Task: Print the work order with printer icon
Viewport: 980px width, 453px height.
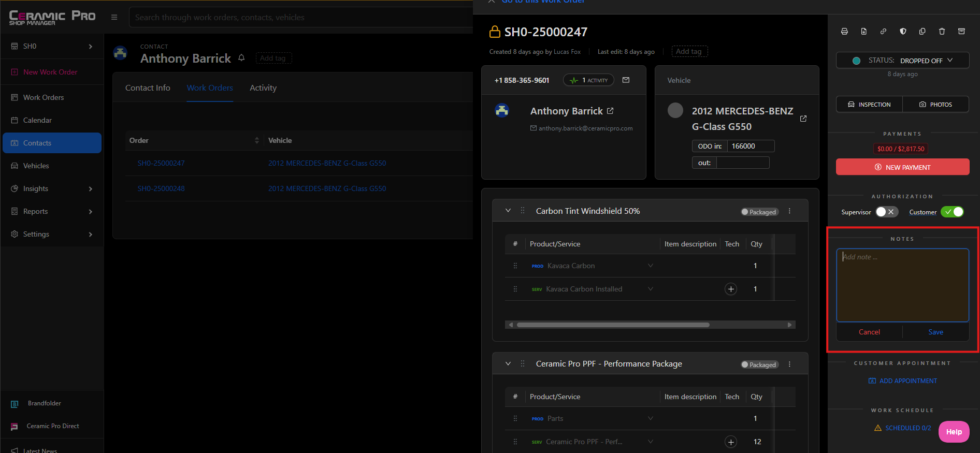Action: pos(844,32)
